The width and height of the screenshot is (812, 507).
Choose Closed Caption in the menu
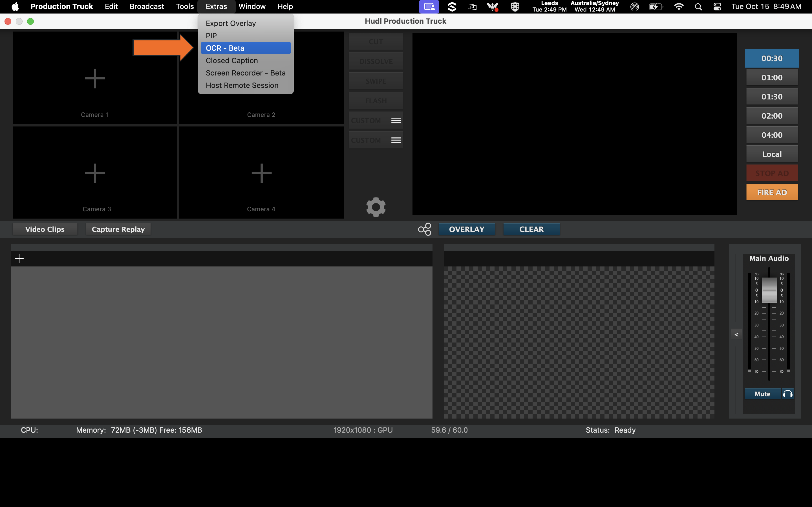click(x=231, y=60)
